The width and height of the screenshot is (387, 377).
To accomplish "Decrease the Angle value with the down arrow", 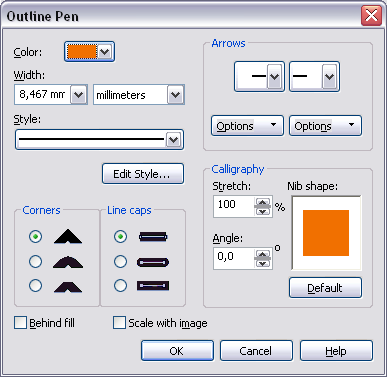I will coord(263,263).
